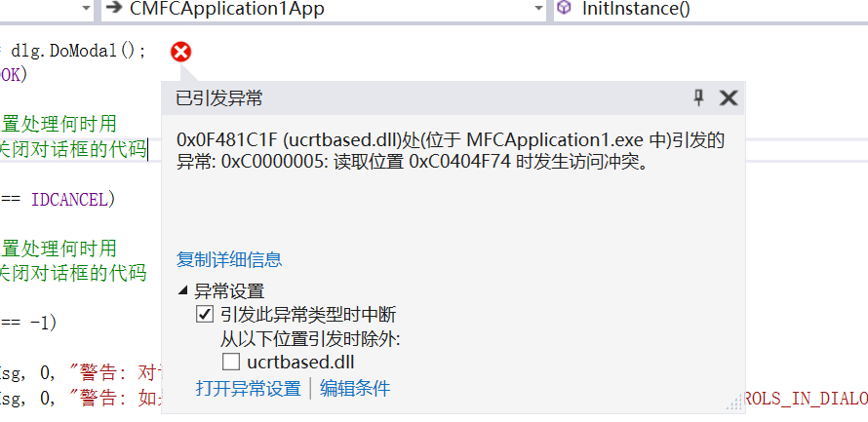Click 编辑条件 link
Image resolution: width=868 pixels, height=422 pixels.
click(355, 388)
